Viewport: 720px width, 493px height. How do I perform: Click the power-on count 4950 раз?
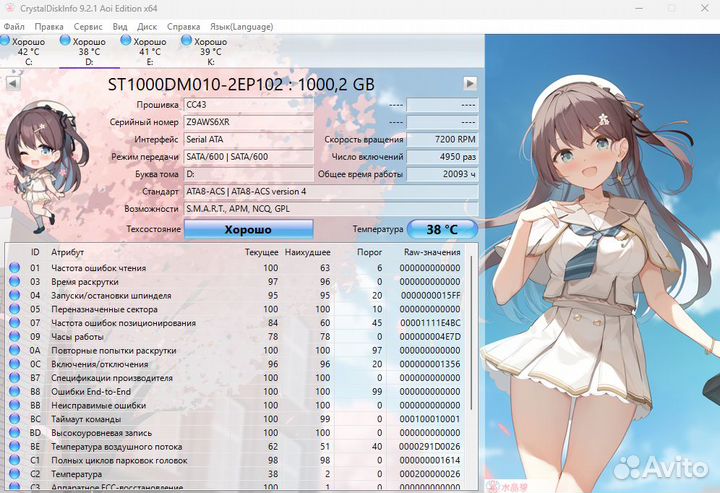click(x=442, y=157)
